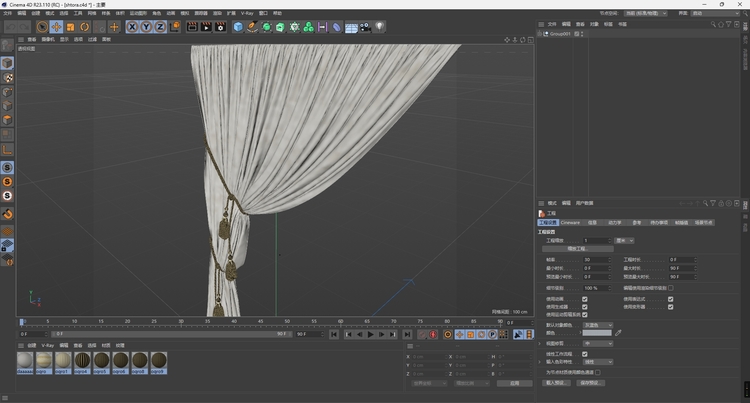Open scale mode dropdown in coordinate manager

click(x=472, y=383)
